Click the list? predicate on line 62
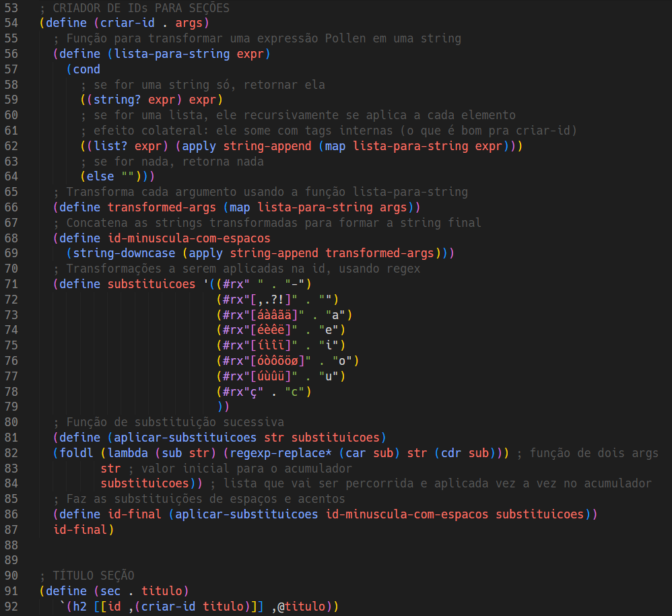Screen dimensions: 672x616 [108, 145]
